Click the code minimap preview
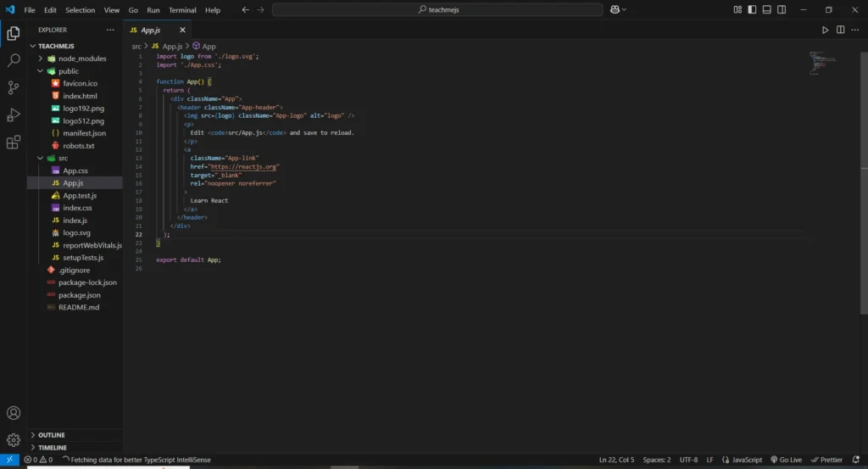The height and width of the screenshot is (469, 868). click(822, 63)
